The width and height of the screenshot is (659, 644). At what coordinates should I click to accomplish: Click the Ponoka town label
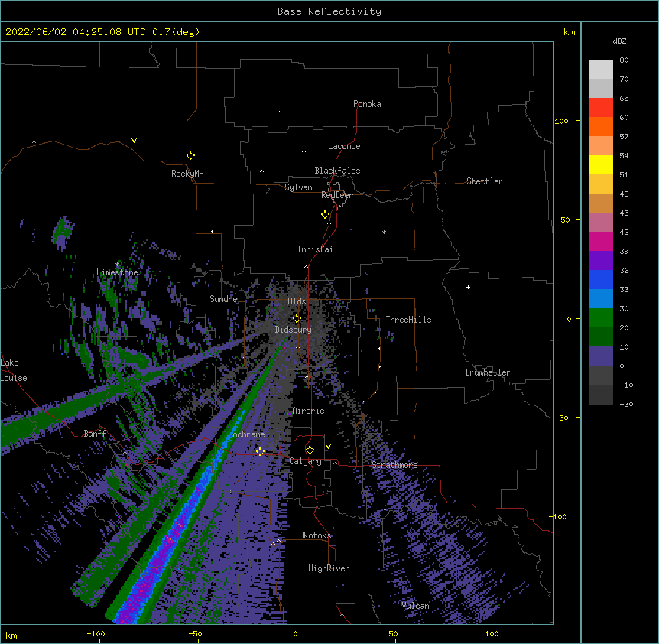coord(367,104)
